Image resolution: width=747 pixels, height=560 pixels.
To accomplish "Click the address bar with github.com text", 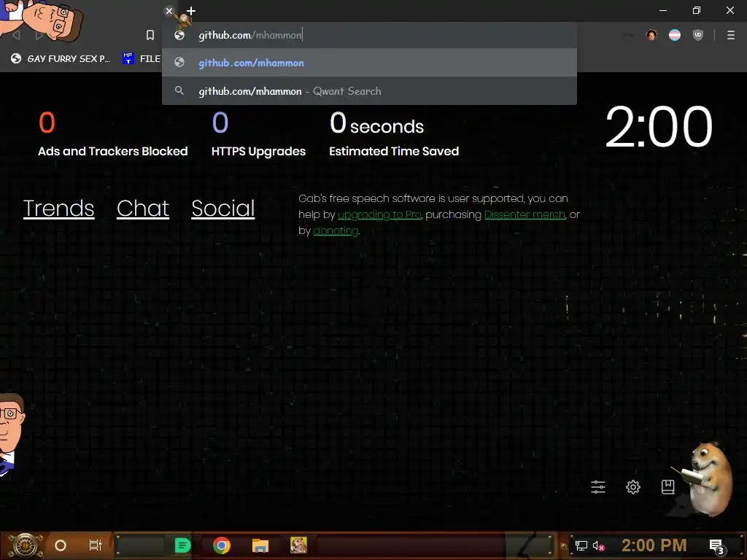I will (369, 35).
